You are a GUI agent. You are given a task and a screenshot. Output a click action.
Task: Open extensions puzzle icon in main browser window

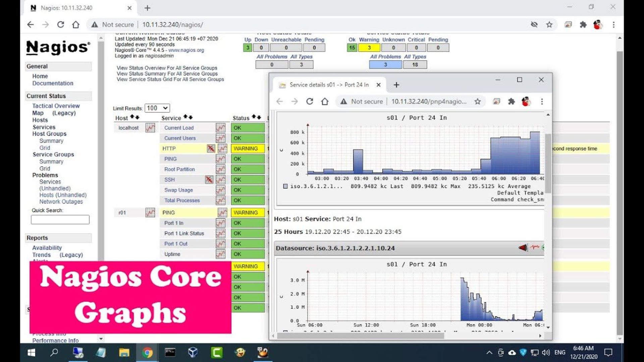click(583, 24)
